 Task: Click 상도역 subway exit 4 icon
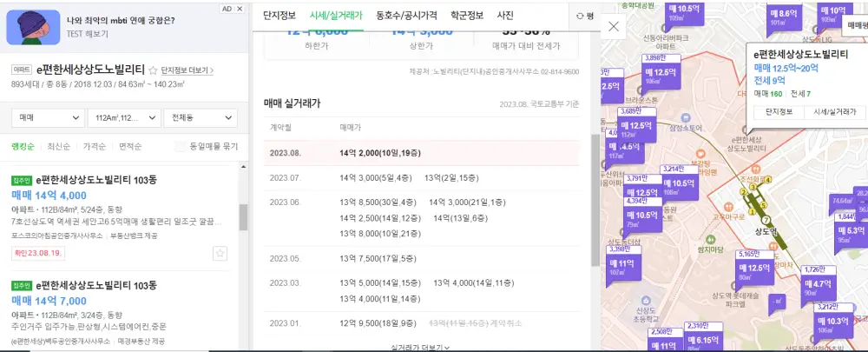click(x=768, y=179)
